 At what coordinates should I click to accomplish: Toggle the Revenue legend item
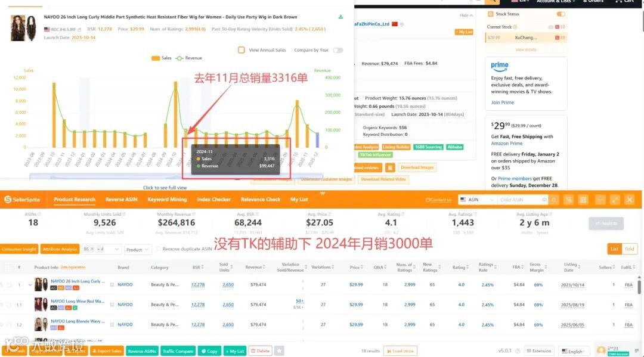tap(189, 58)
